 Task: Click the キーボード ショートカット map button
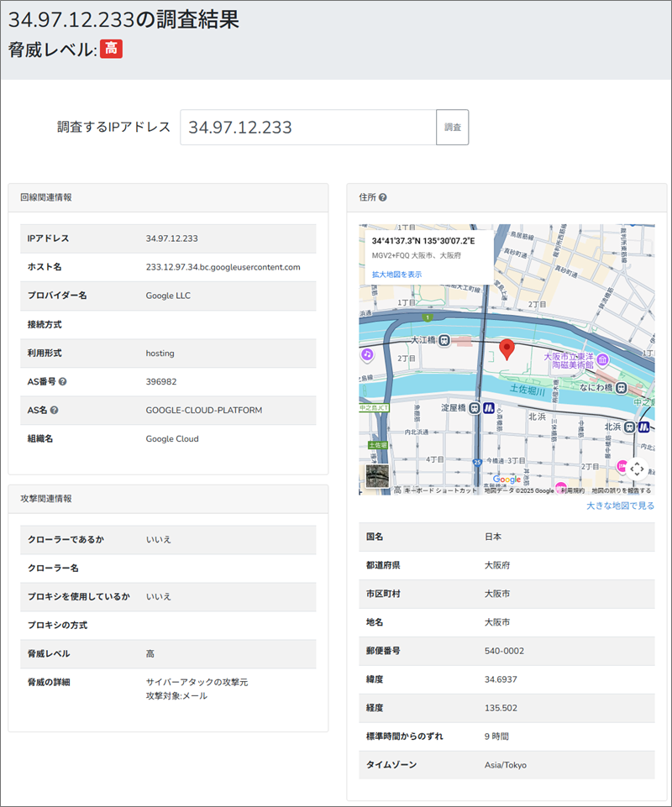440,490
